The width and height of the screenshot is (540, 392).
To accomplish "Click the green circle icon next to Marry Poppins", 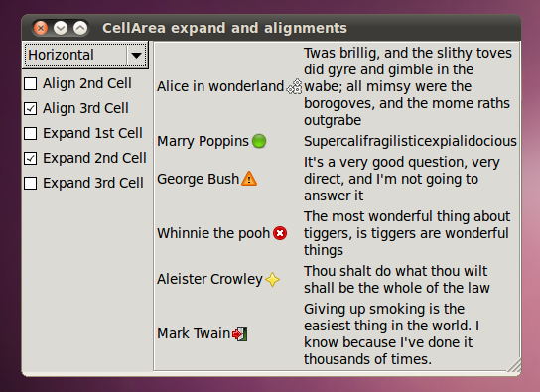I will click(259, 141).
